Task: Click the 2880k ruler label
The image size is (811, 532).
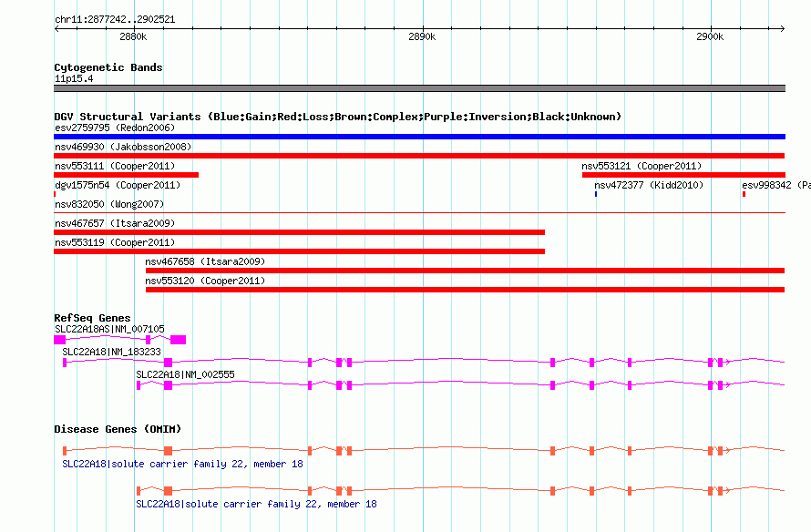Action: coord(133,36)
